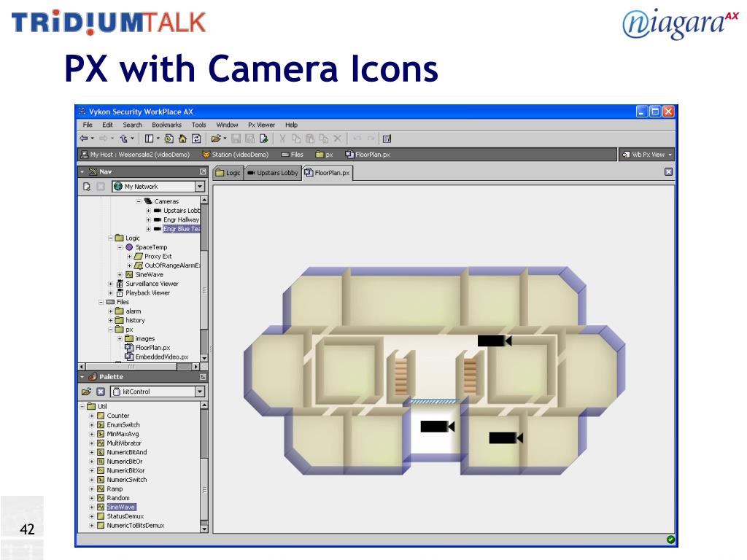Screen dimensions: 747x560
Task: Switch to the Upstairs Lobby tab
Action: 273,173
